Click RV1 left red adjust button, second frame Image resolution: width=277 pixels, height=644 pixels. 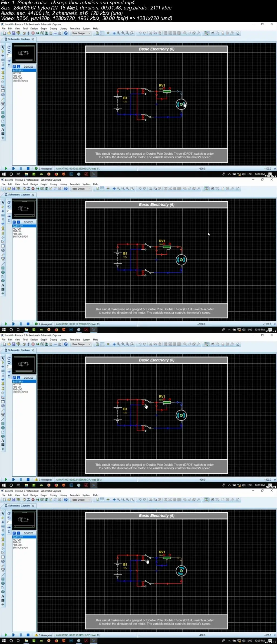click(x=164, y=244)
